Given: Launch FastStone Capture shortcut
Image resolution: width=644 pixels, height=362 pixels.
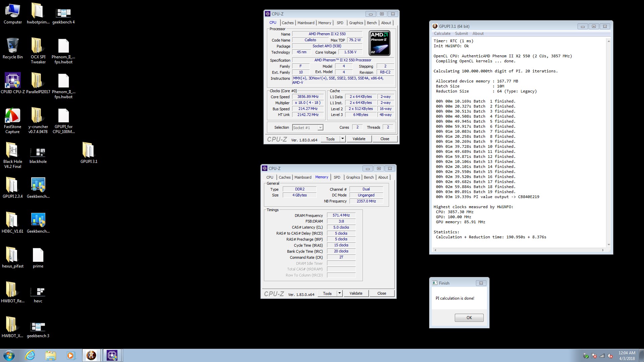Looking at the screenshot, I should [13, 121].
